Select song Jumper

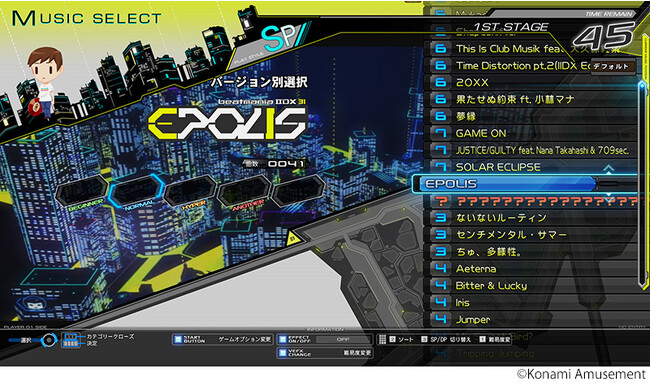point(532,320)
